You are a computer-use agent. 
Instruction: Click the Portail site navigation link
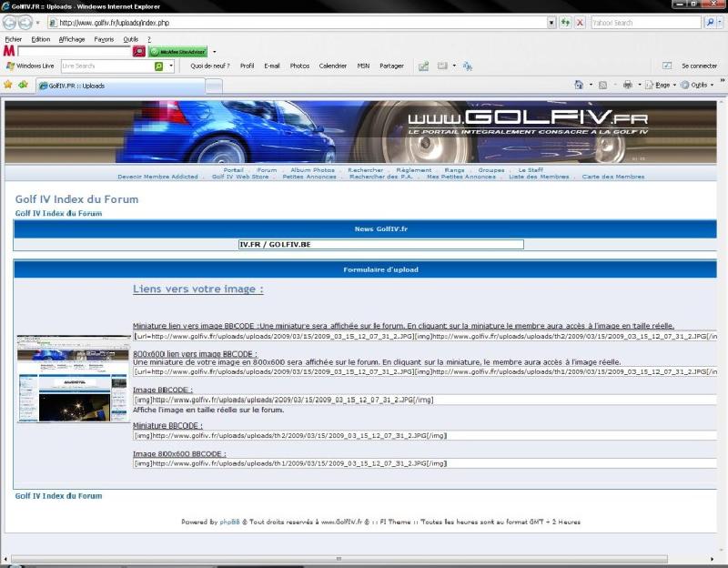[x=233, y=170]
